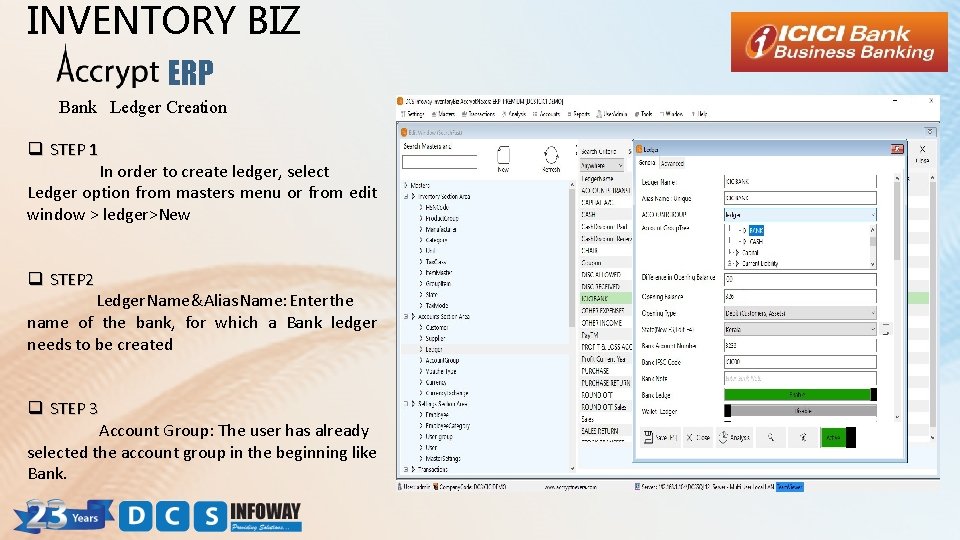960x540 pixels.
Task: Select Supplier in the masters tree
Action: [x=435, y=339]
